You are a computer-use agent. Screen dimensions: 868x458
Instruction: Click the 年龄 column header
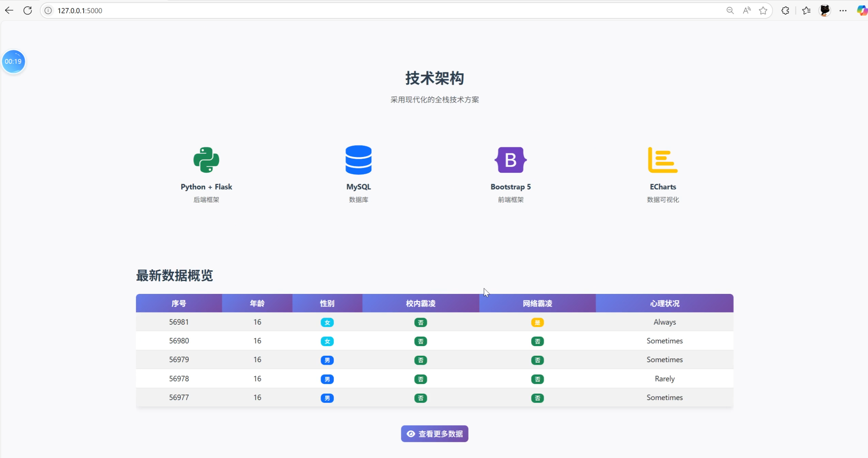(257, 303)
